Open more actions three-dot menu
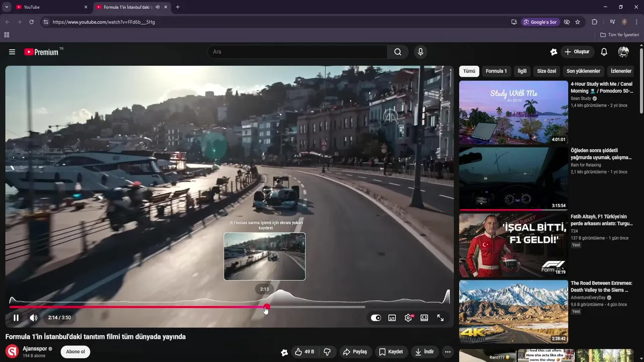 click(x=448, y=352)
